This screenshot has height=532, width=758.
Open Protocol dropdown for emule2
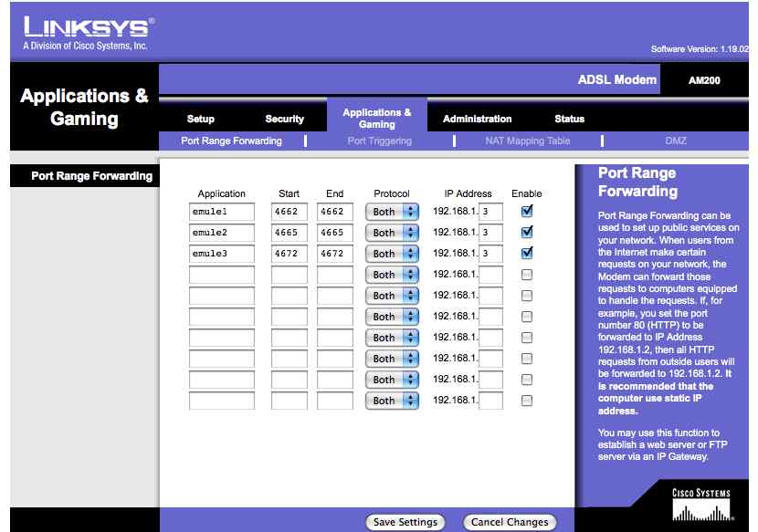click(392, 233)
